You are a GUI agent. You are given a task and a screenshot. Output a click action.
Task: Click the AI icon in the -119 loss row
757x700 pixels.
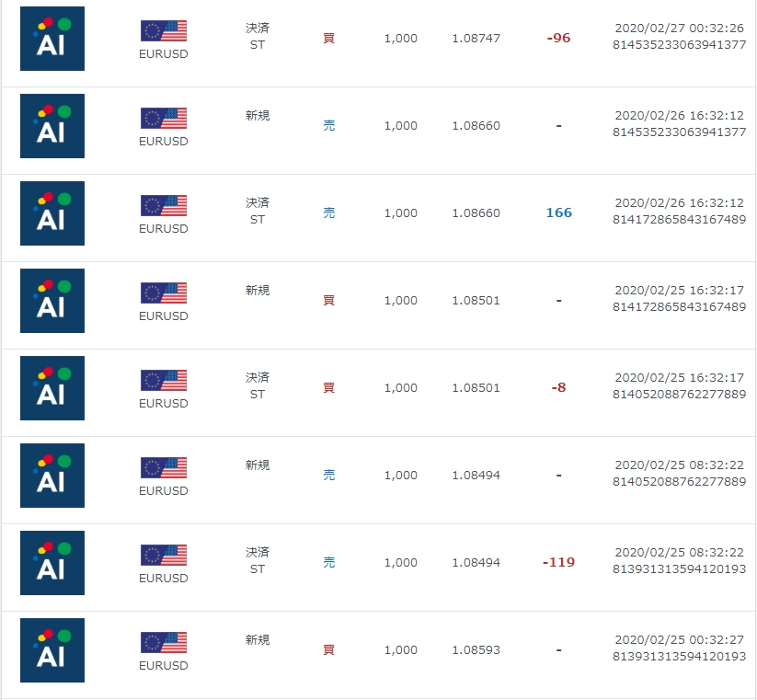click(52, 563)
